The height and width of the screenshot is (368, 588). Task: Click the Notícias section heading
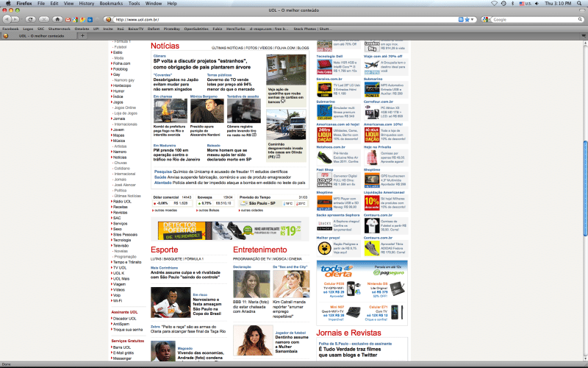[x=165, y=46]
